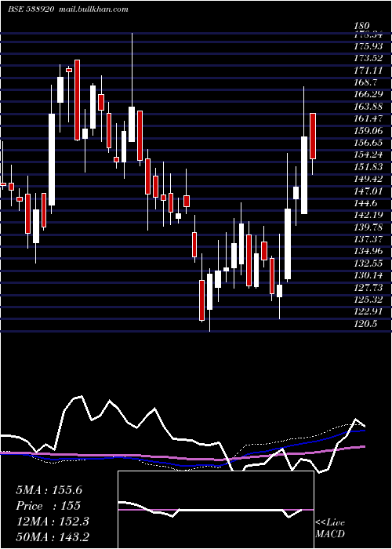
Task: Click the 154.24 price axis label
Action: [368, 155]
